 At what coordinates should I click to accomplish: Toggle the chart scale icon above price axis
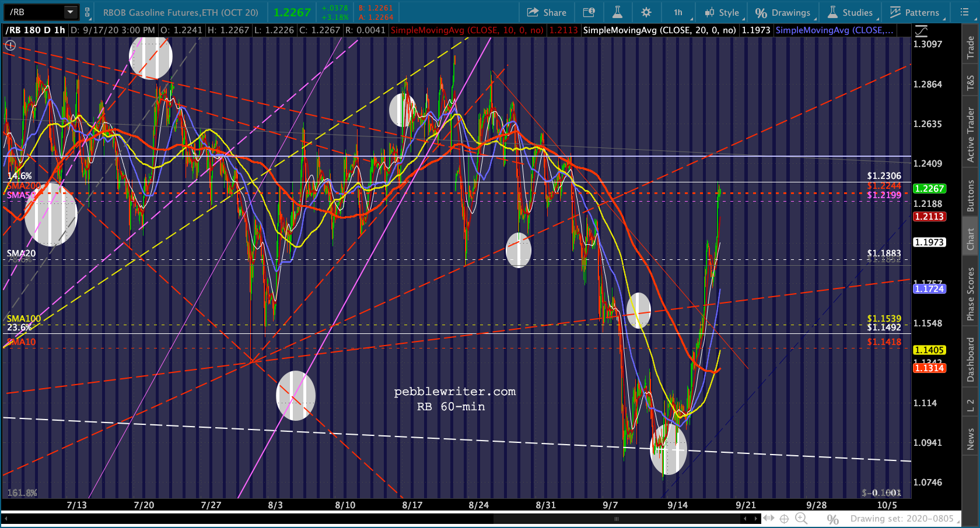[x=922, y=31]
